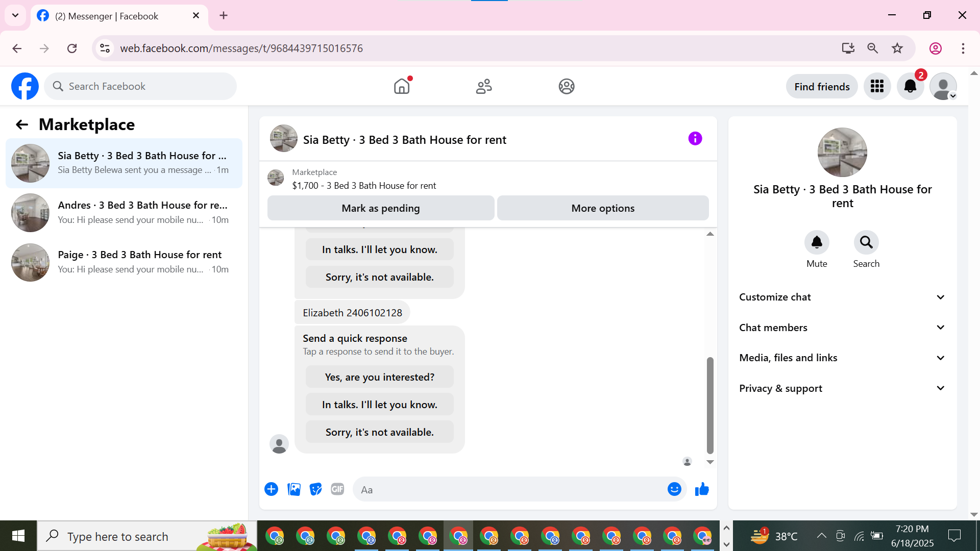Open the emoji picker
980x551 pixels.
(674, 489)
